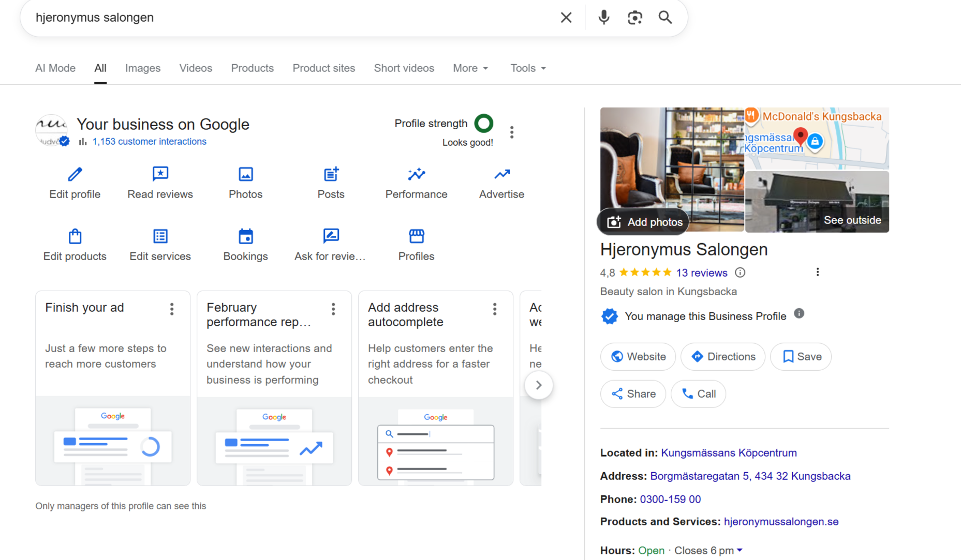Open 1,153 customer interactions link
Image resolution: width=961 pixels, height=560 pixels.
[150, 142]
